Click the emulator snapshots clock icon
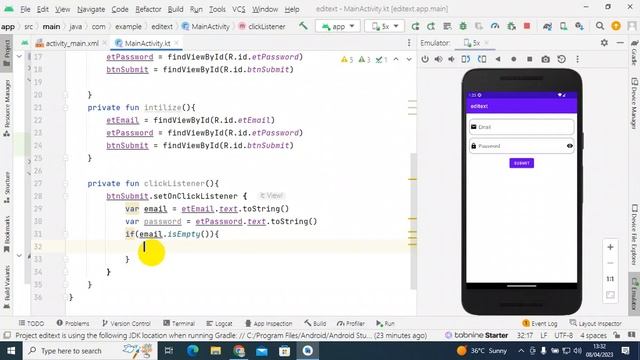Viewport: 640px width, 360px height. point(562,59)
